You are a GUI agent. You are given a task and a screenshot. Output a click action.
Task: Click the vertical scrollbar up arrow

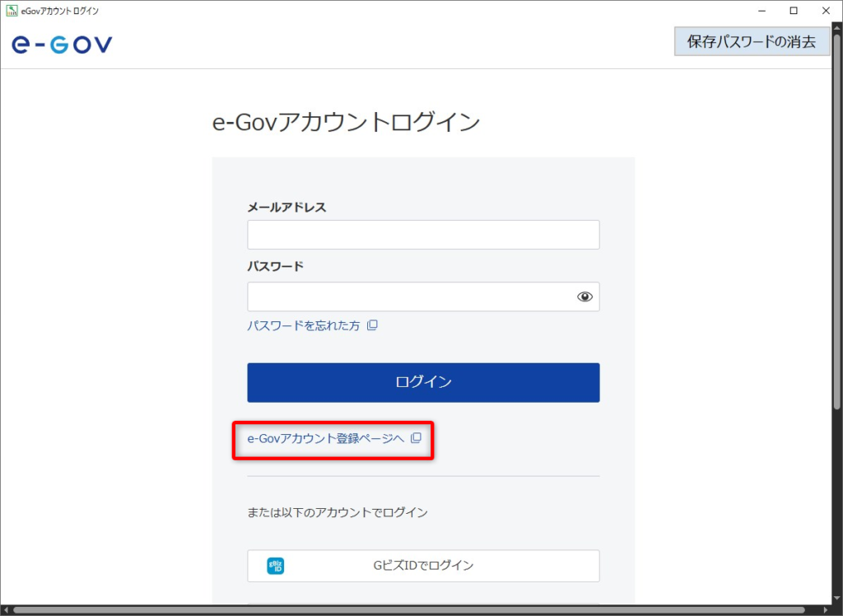(x=836, y=30)
